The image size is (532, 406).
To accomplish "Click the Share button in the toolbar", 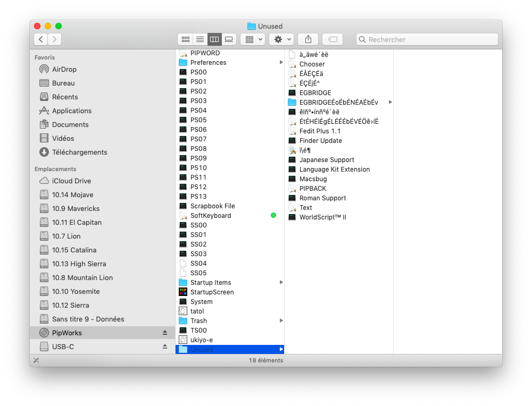I will 308,39.
